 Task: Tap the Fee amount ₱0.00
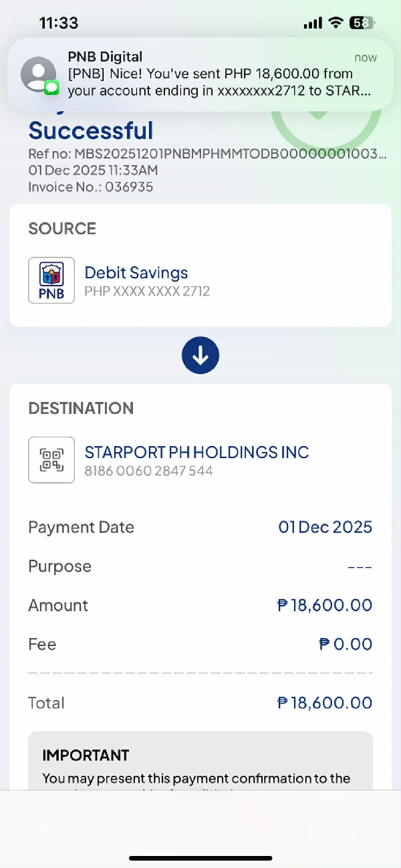coord(345,644)
